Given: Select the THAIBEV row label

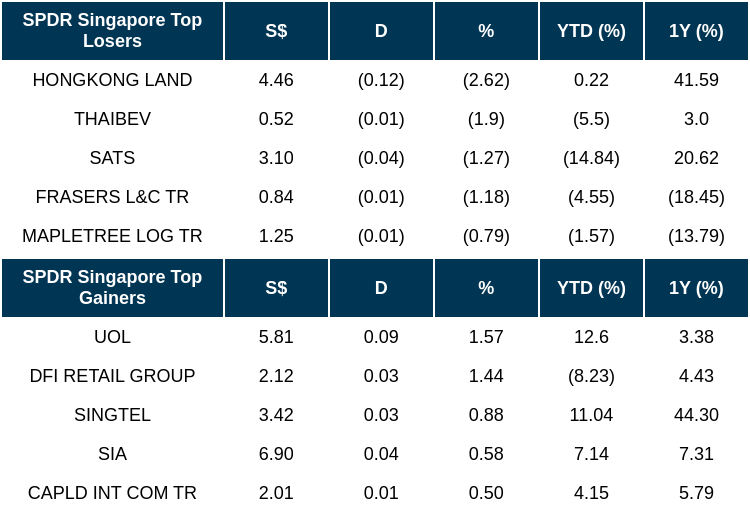Looking at the screenshot, I should pos(112,119).
